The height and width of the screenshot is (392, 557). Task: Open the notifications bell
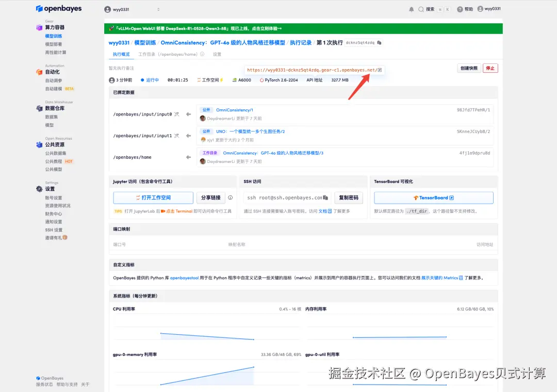tap(412, 9)
